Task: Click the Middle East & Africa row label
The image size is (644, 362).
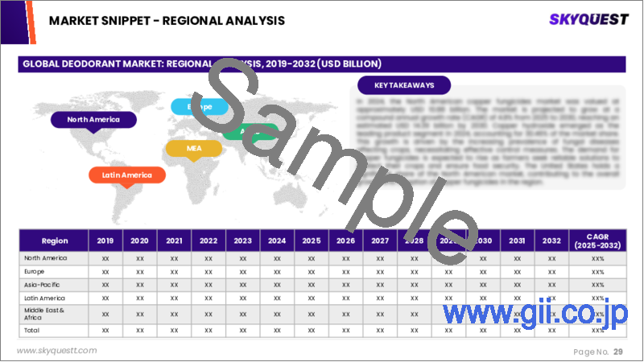Action: (x=44, y=314)
